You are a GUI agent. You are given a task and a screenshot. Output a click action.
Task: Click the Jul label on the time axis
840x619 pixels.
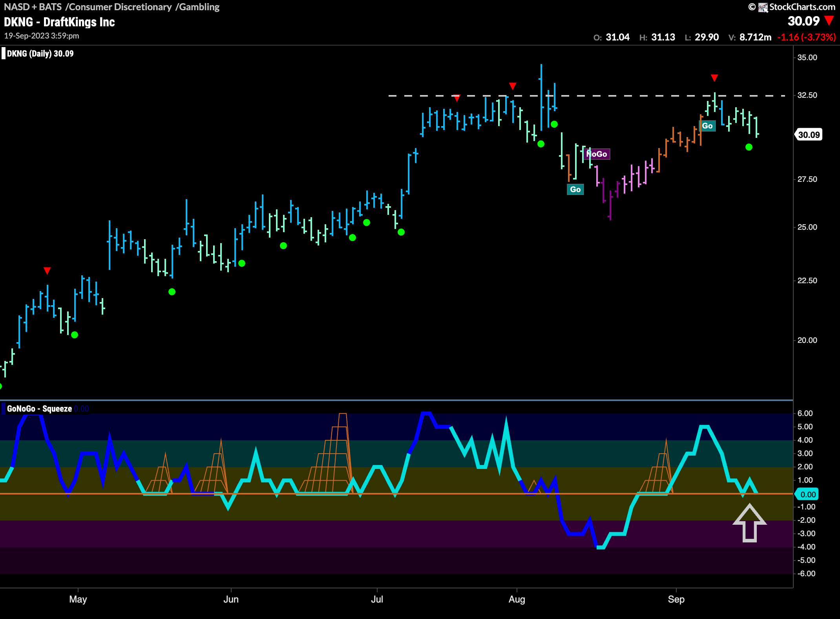pos(377,599)
